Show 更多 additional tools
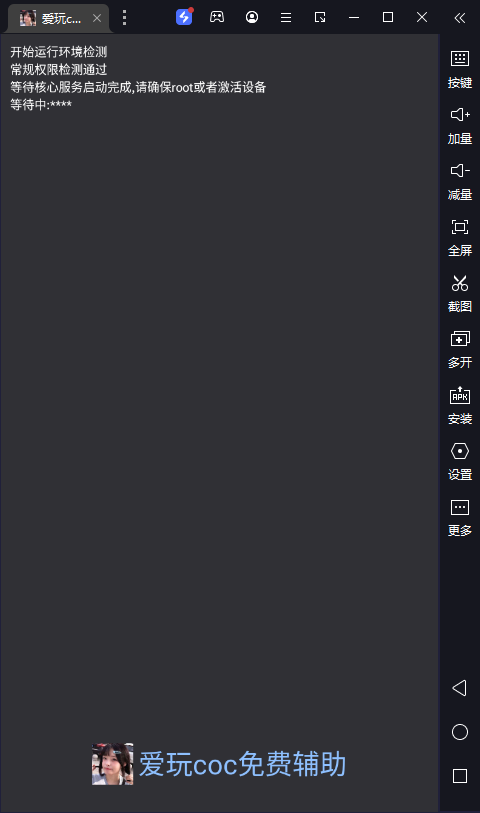Screen dimensions: 480x813 pyautogui.click(x=460, y=517)
